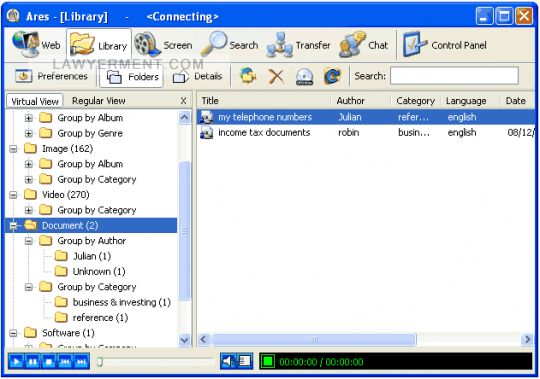Sort by the Language column header
Image resolution: width=540 pixels, height=379 pixels.
[470, 101]
